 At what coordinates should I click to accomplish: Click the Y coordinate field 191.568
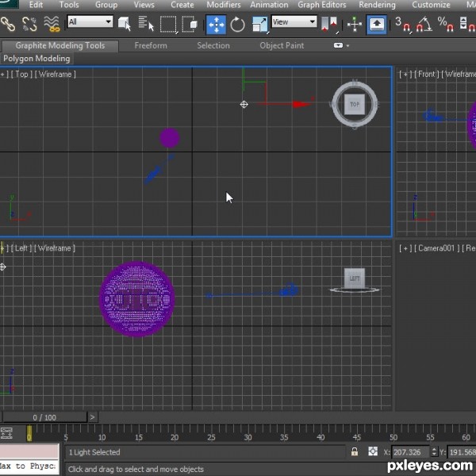tap(462, 452)
